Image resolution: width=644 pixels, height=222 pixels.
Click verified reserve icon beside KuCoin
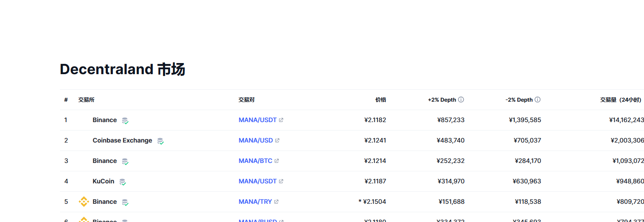tap(123, 182)
